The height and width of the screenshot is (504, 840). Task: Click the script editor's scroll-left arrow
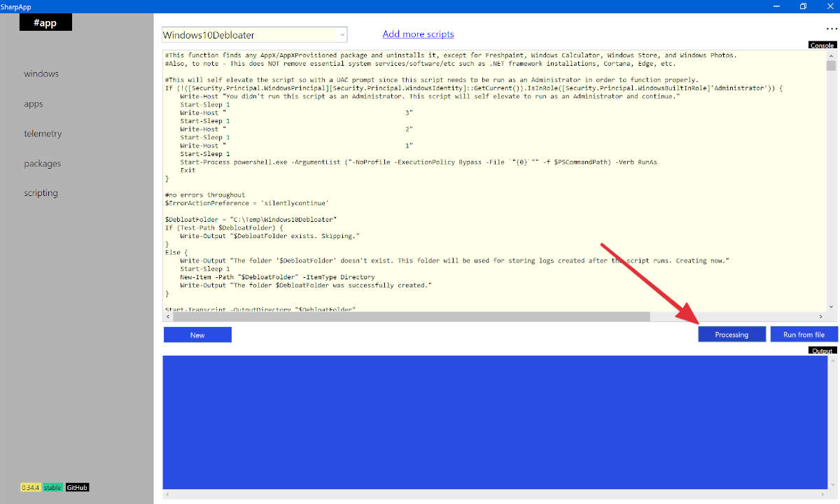(168, 317)
